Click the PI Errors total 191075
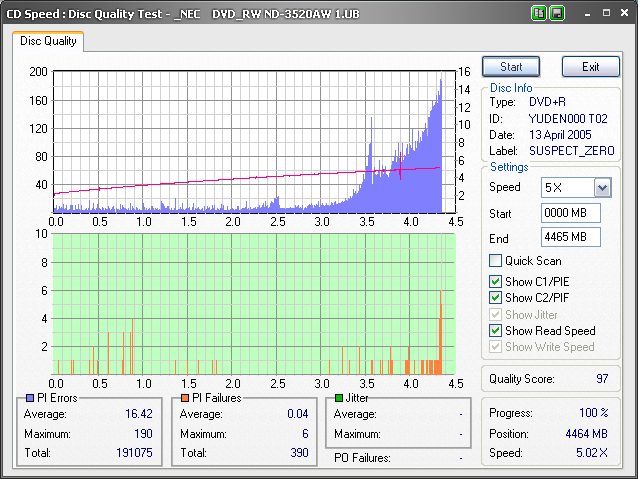The height and width of the screenshot is (479, 638). 134,453
